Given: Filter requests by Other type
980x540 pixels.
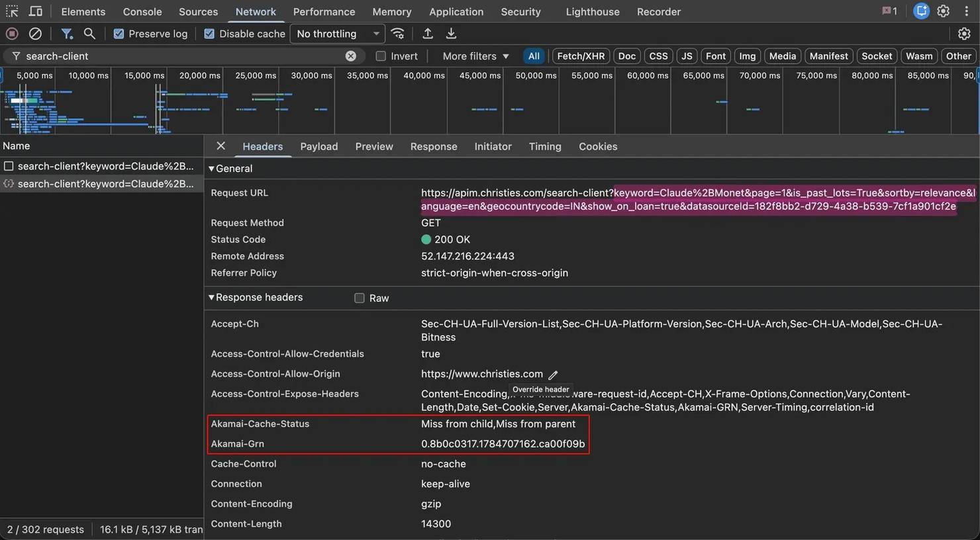Looking at the screenshot, I should tap(958, 56).
